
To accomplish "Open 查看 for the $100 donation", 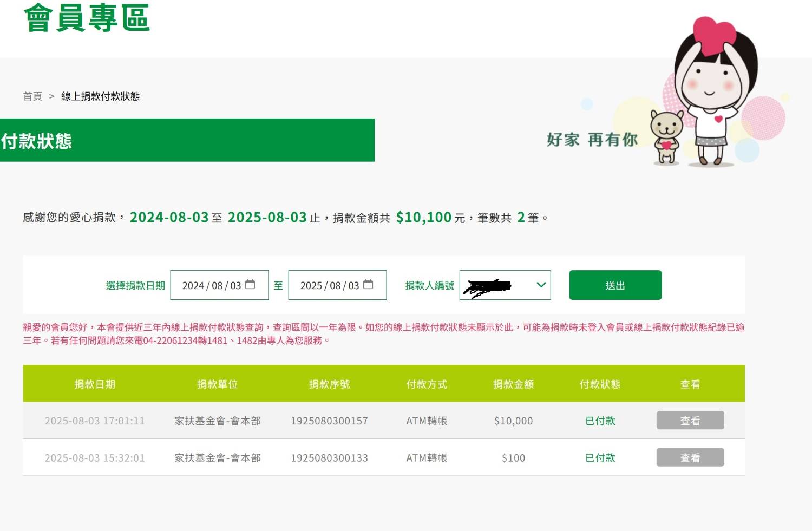I will (690, 457).
